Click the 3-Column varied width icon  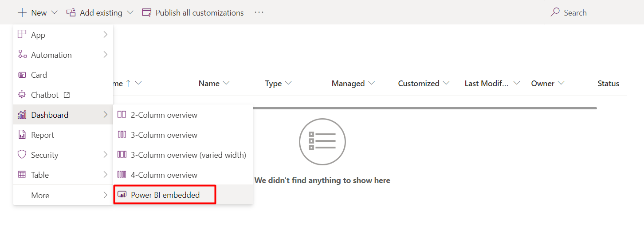[122, 155]
